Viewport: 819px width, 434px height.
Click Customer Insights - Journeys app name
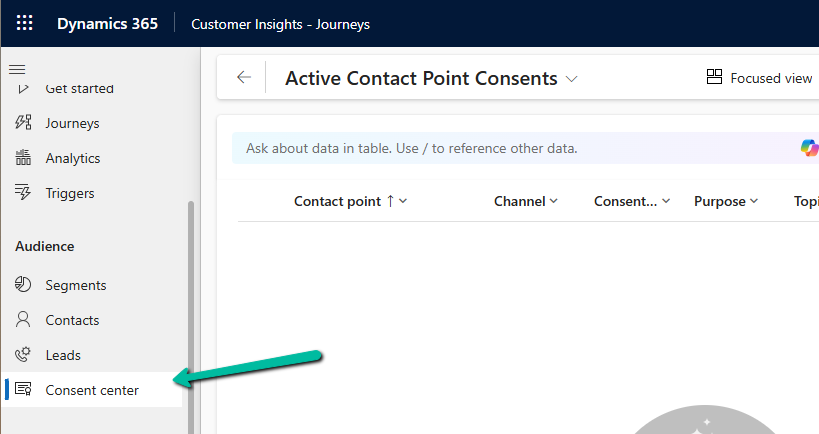(x=280, y=24)
